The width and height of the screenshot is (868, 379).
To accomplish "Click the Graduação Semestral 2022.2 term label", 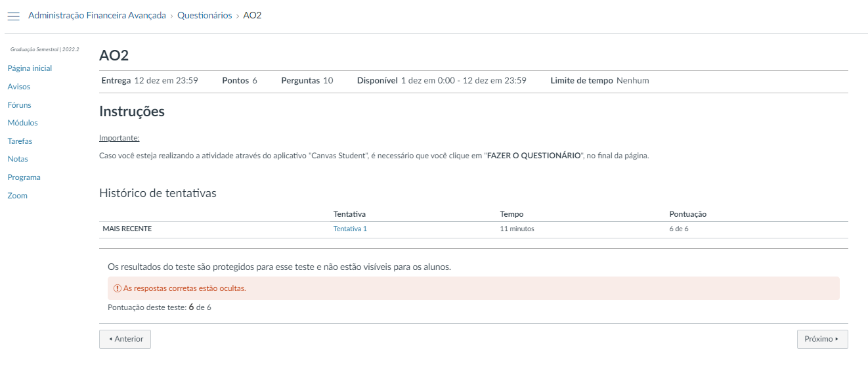I will tap(45, 49).
